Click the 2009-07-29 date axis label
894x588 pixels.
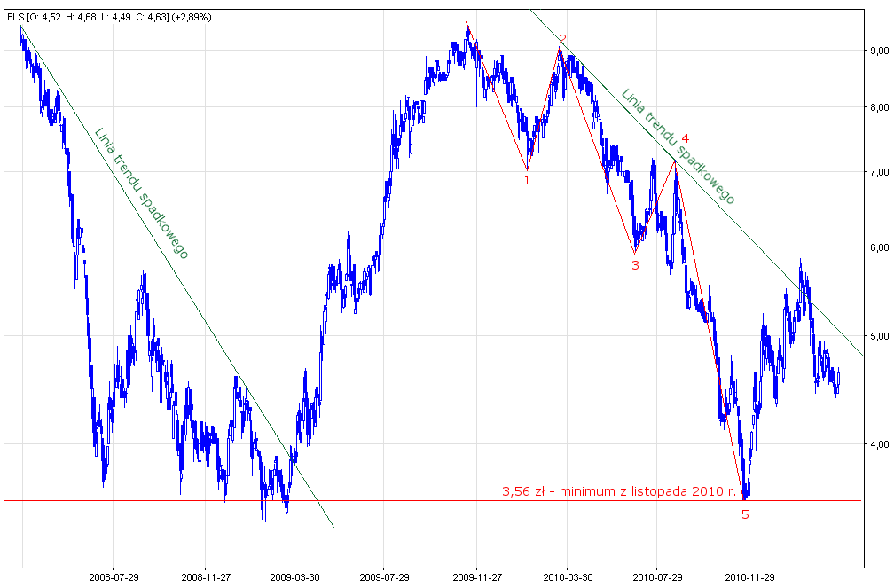[384, 577]
